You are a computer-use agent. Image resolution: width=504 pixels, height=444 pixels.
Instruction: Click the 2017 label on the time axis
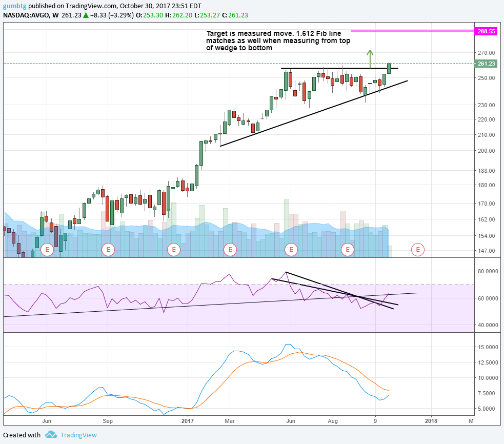coord(187,421)
